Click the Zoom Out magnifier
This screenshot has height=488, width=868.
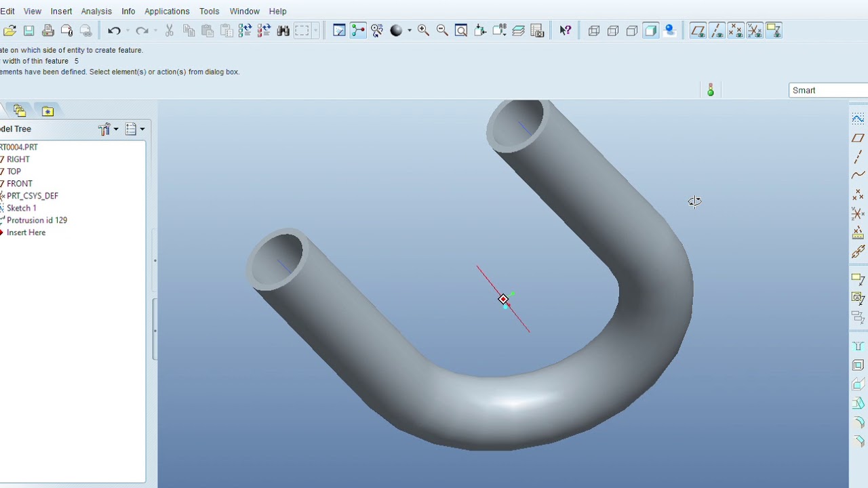[442, 30]
